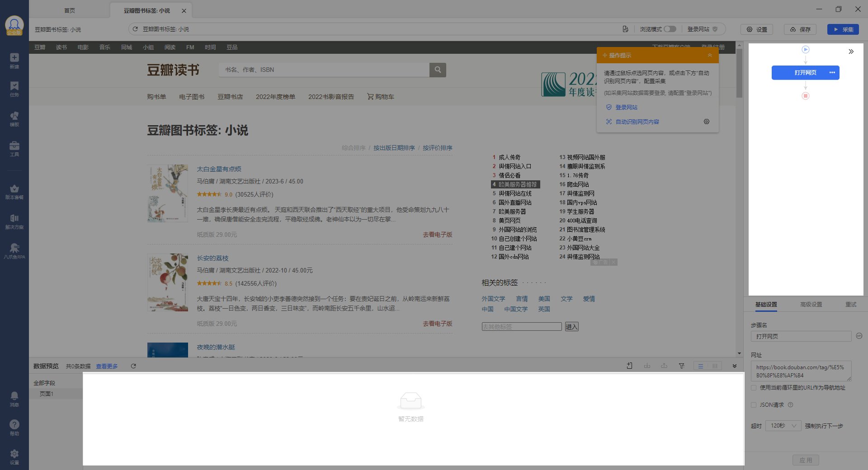
Task: Select the 打开网页 workflow step
Action: (x=805, y=72)
